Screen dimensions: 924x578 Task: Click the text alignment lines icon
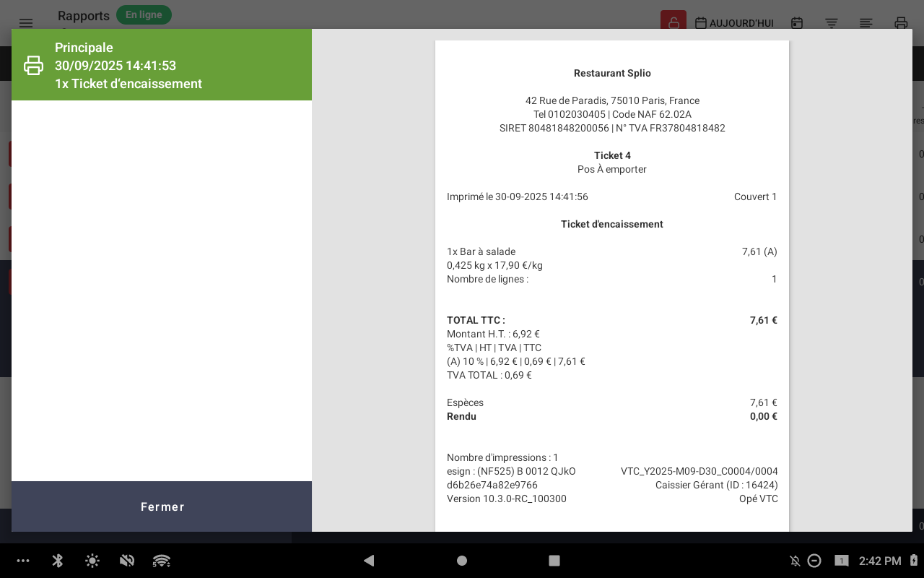[866, 23]
